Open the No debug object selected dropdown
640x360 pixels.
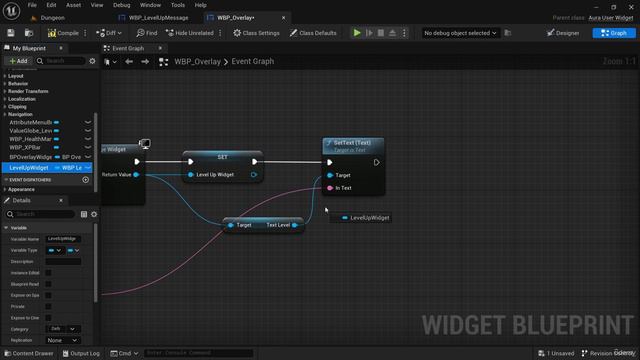[460, 33]
